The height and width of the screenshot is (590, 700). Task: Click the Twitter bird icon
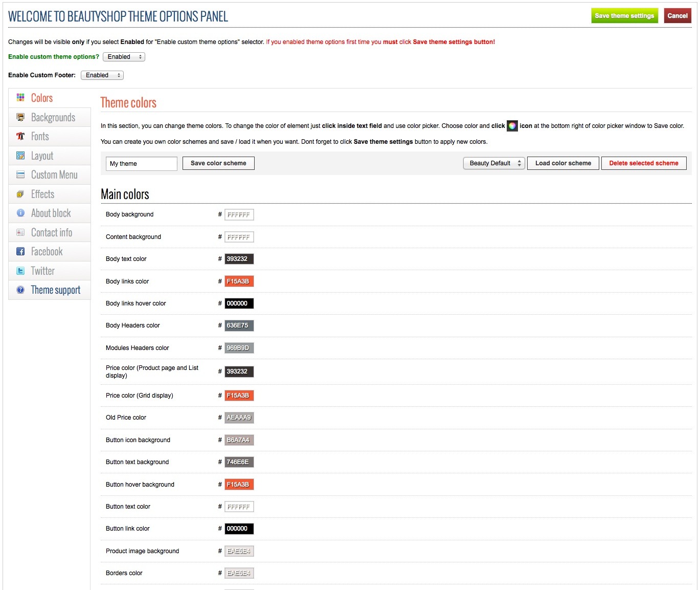point(20,271)
